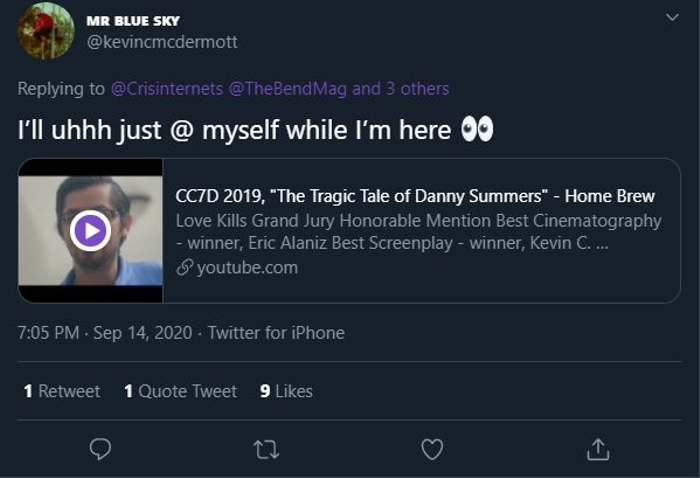This screenshot has width=700, height=478.
Task: Click the Twitter for iPhone source
Action: click(276, 332)
